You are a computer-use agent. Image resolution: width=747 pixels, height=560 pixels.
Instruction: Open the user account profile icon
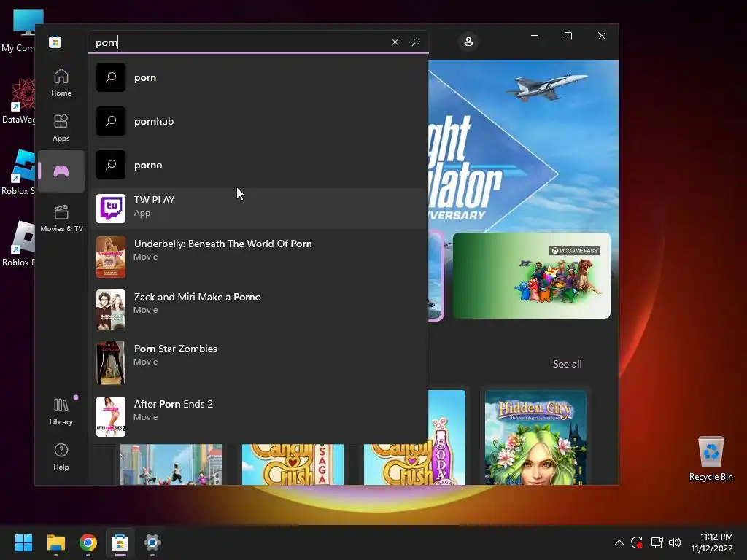[468, 42]
